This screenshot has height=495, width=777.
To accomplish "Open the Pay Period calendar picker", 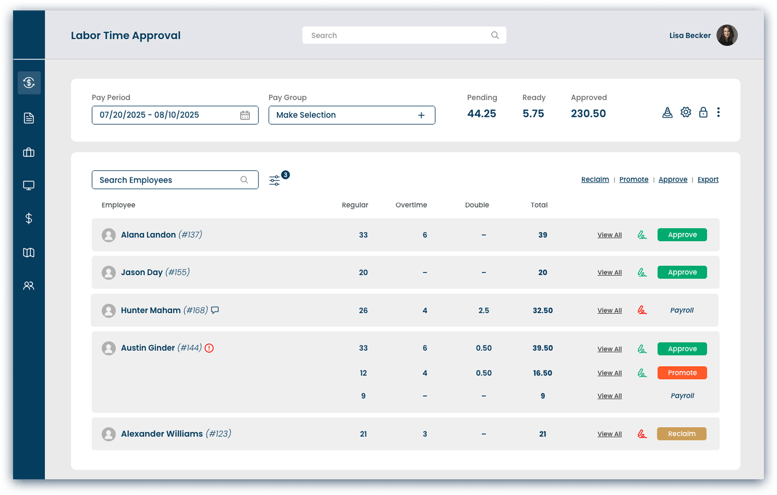I will pos(245,115).
